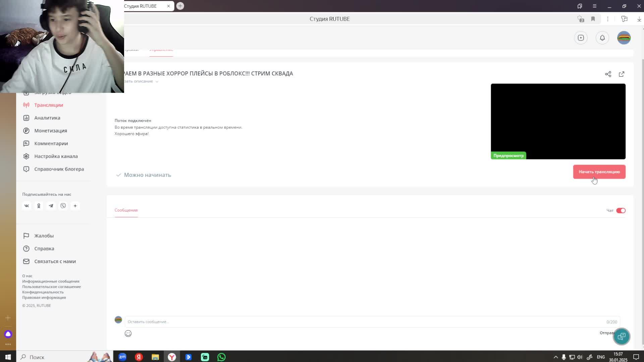Image resolution: width=644 pixels, height=362 pixels.
Task: Click the browser bookmark icon
Action: tap(593, 19)
